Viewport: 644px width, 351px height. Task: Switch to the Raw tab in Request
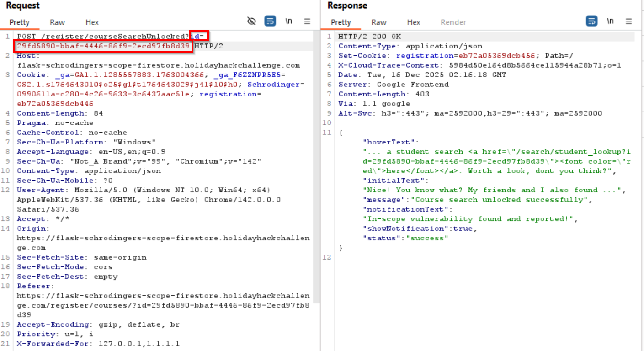coord(58,22)
